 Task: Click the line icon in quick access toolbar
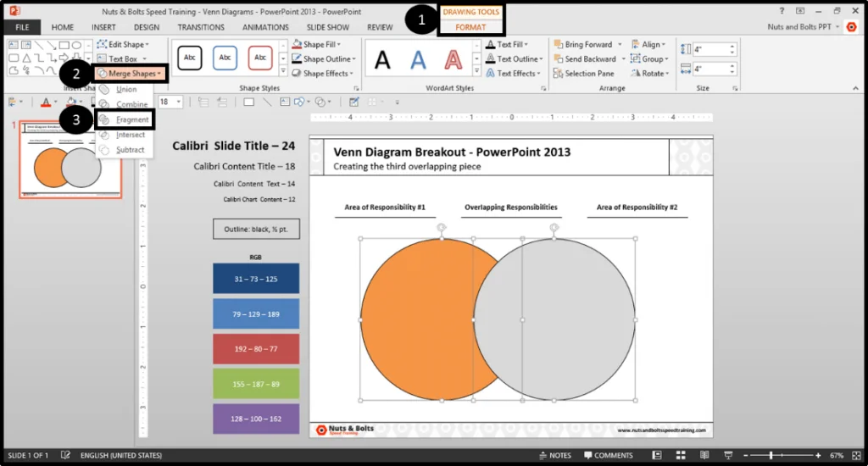click(267, 102)
